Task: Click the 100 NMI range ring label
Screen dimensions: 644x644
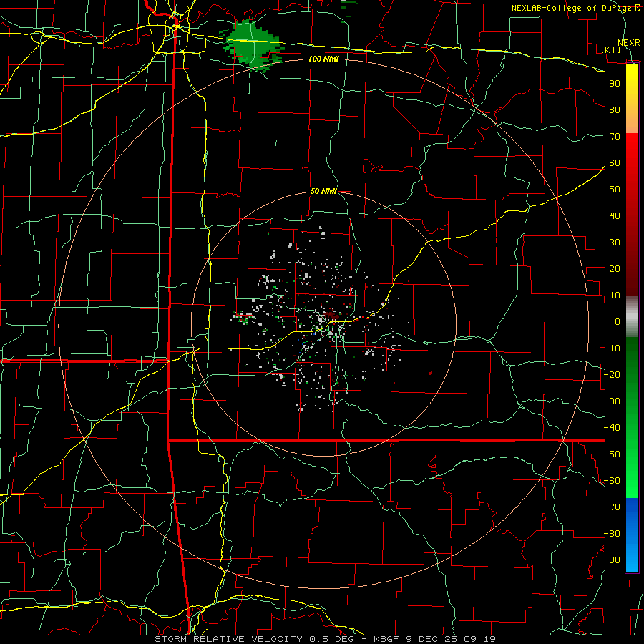Action: click(x=323, y=59)
